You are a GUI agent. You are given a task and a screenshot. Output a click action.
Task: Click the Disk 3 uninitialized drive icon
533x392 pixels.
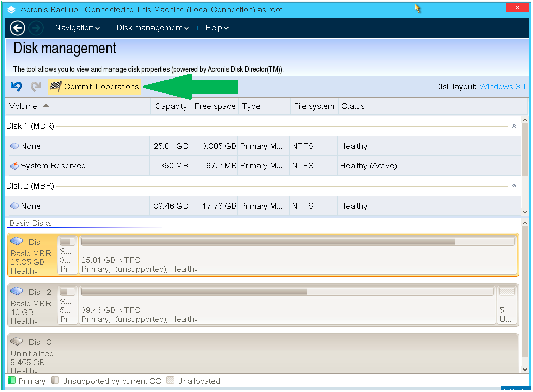(x=17, y=341)
